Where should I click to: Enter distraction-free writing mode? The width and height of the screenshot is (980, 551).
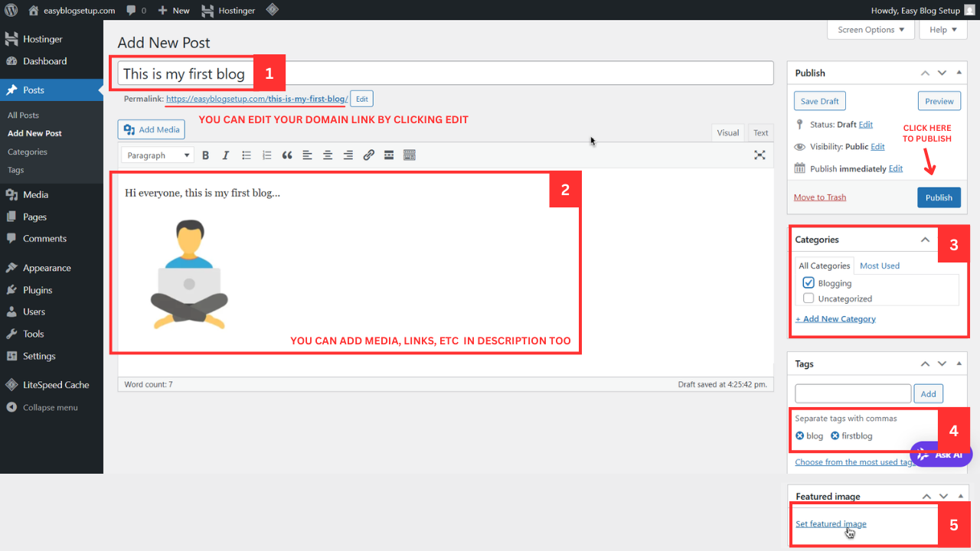[759, 155]
